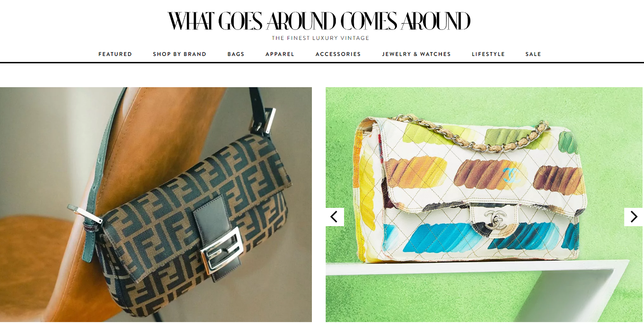Click the What Goes Around Comes Around logo
The width and height of the screenshot is (644, 323).
(x=319, y=21)
